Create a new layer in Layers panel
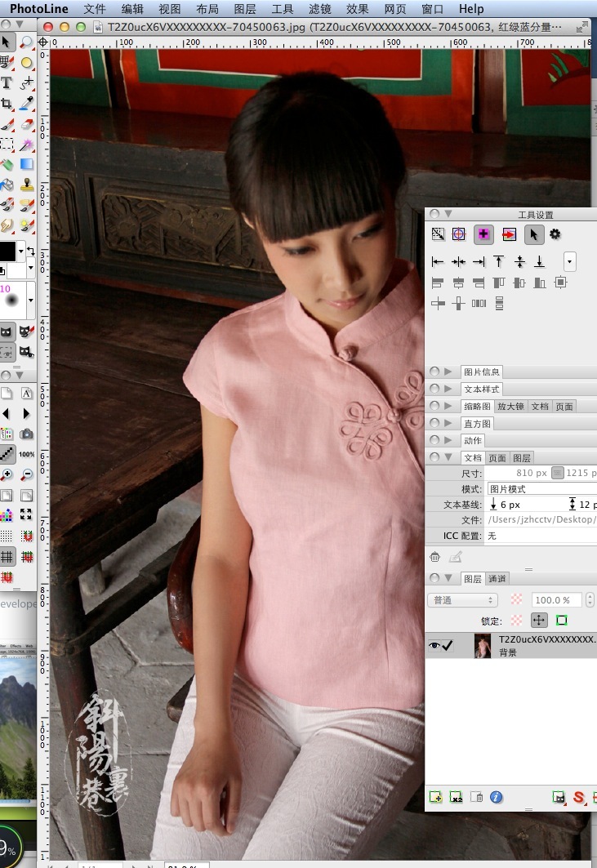The width and height of the screenshot is (597, 868). click(436, 797)
